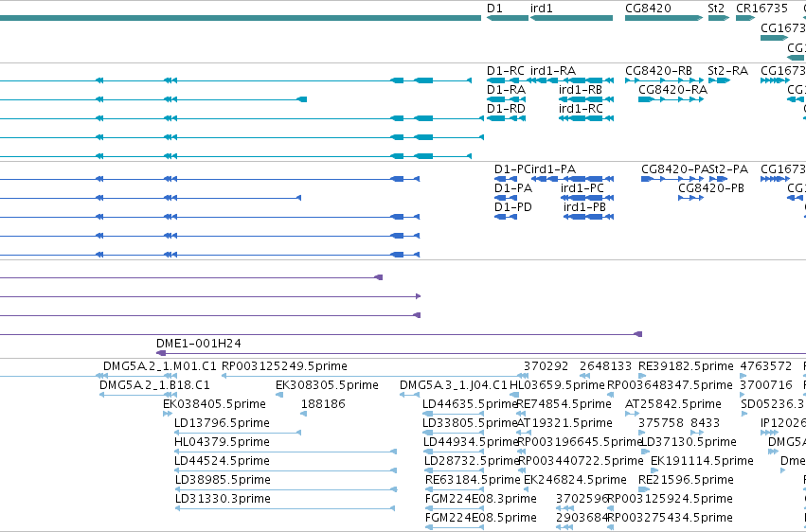Select the CG8420-PB protein label
This screenshot has width=806, height=532.
click(x=711, y=188)
